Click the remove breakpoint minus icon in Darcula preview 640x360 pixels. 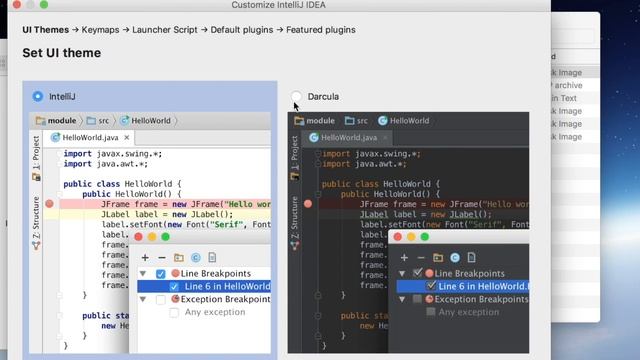pos(421,258)
